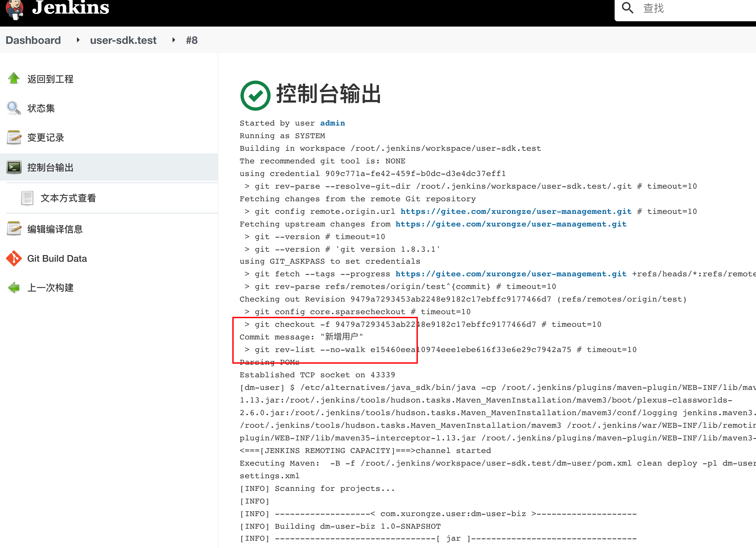Viewport: 756px width, 548px height.
Task: Open the 编辑编译信息 sidebar item
Action: [x=55, y=229]
